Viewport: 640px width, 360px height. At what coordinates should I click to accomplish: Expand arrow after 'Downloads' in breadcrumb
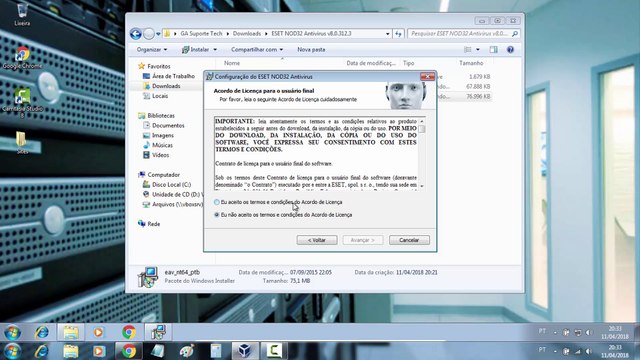point(266,34)
